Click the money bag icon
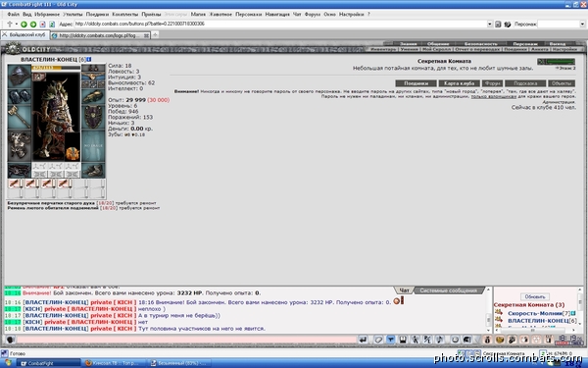588x368 pixels. 487,340
